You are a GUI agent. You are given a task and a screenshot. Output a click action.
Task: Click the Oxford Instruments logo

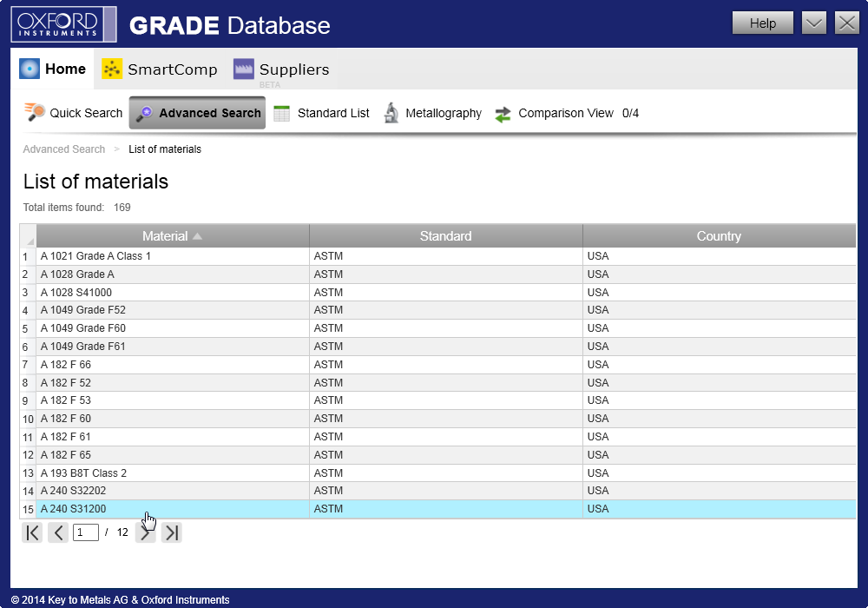pos(63,24)
